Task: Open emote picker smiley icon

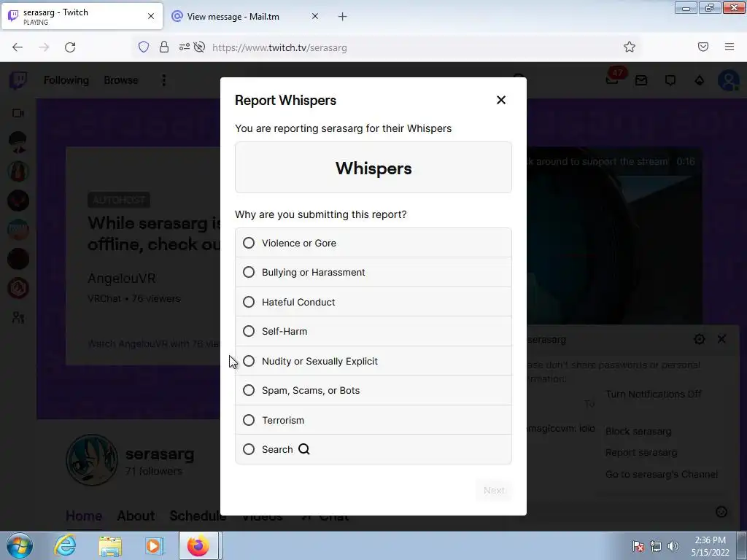Action: (x=721, y=511)
